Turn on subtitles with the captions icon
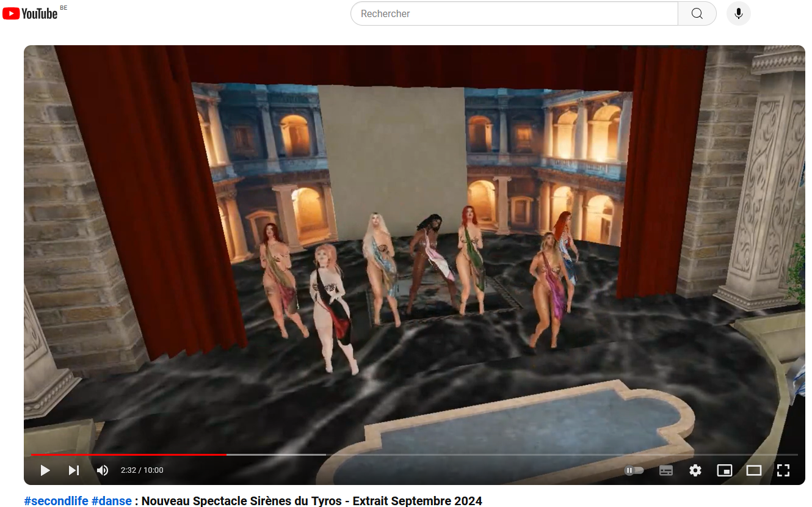812x507 pixels. click(666, 470)
